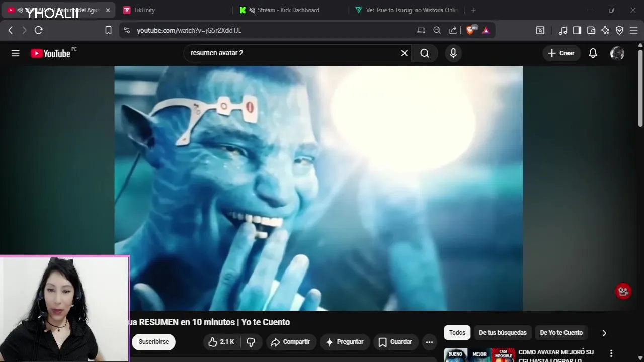644x362 pixels.
Task: Click the BUENO MEJOR CASI IMPOSIBLE thumbnail
Action: point(479,355)
